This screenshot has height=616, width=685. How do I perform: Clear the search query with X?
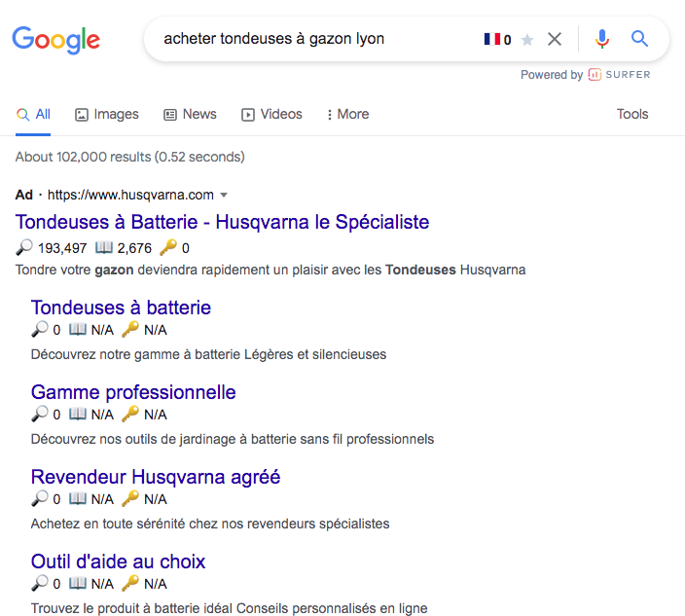[x=555, y=39]
